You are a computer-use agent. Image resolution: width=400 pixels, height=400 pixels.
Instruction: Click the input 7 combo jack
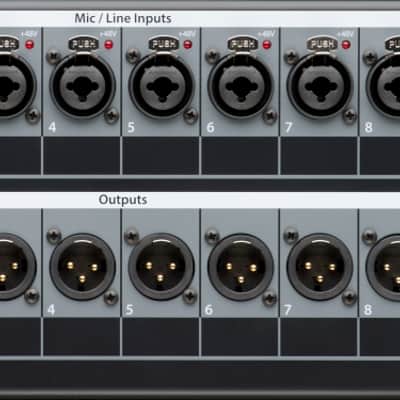pyautogui.click(x=320, y=86)
